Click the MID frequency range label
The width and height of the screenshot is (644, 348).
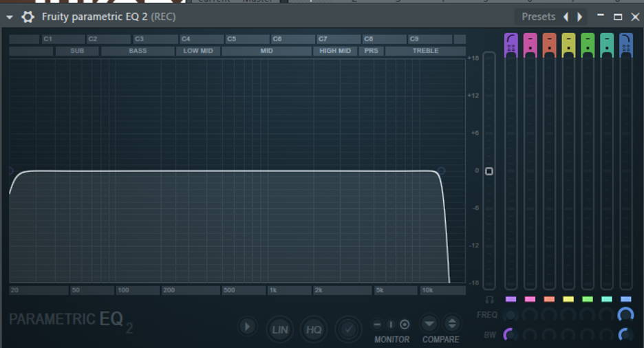tap(266, 51)
